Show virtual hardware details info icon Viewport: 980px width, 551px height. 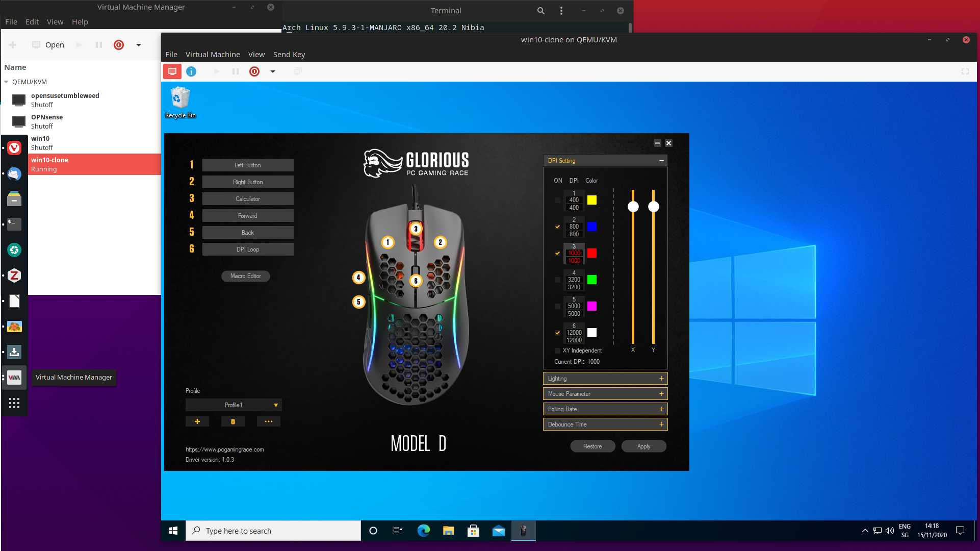point(191,71)
